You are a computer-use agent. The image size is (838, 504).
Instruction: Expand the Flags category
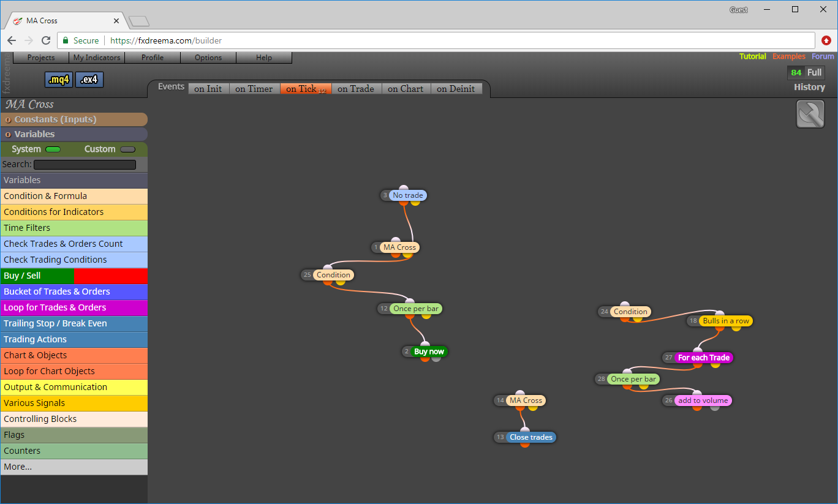coord(74,435)
